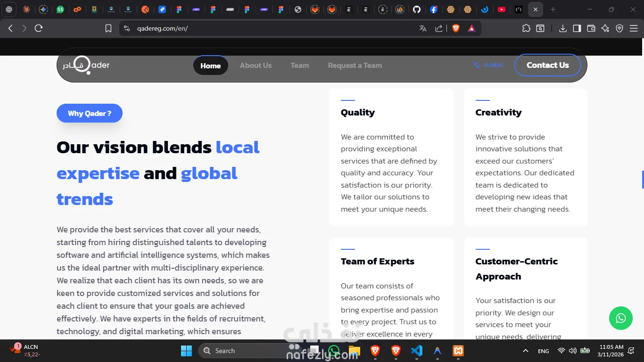Screen dimensions: 644x362
Task: View site information in the address bar
Action: coord(126,28)
